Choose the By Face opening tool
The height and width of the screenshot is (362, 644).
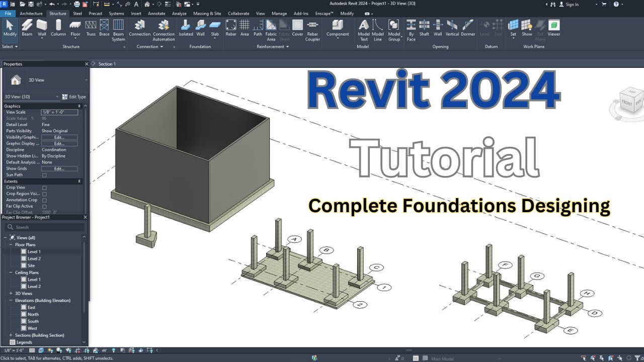click(411, 30)
